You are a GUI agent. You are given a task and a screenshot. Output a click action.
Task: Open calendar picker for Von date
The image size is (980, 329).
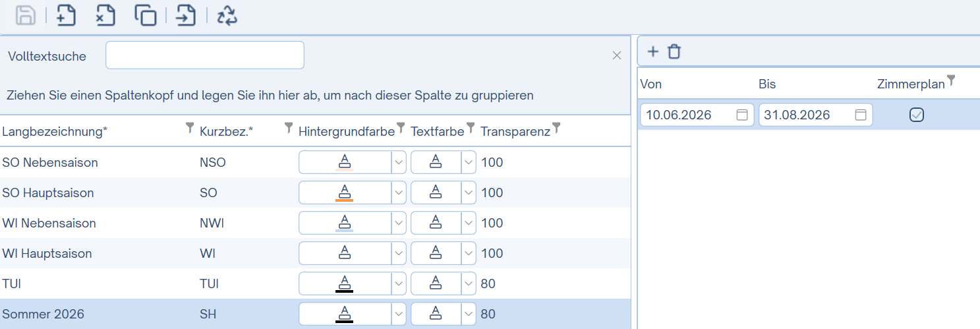click(x=742, y=115)
